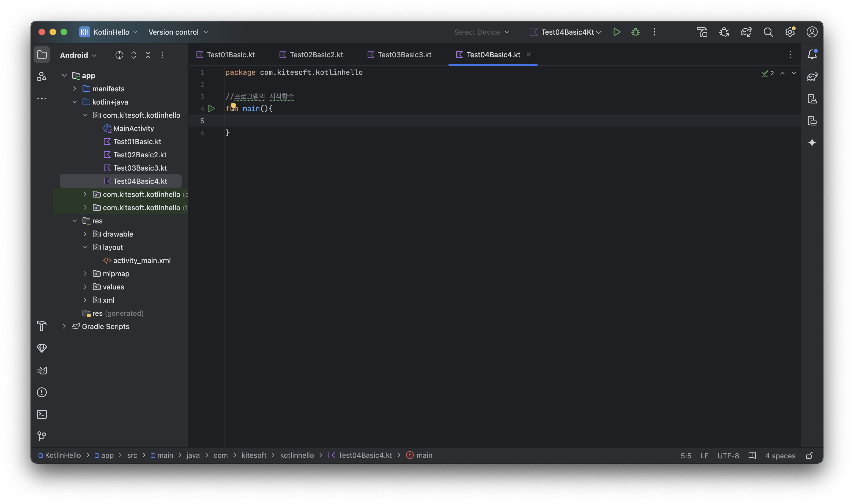854x504 pixels.
Task: Open Gemini sparkle icon on right sidebar
Action: pos(812,143)
